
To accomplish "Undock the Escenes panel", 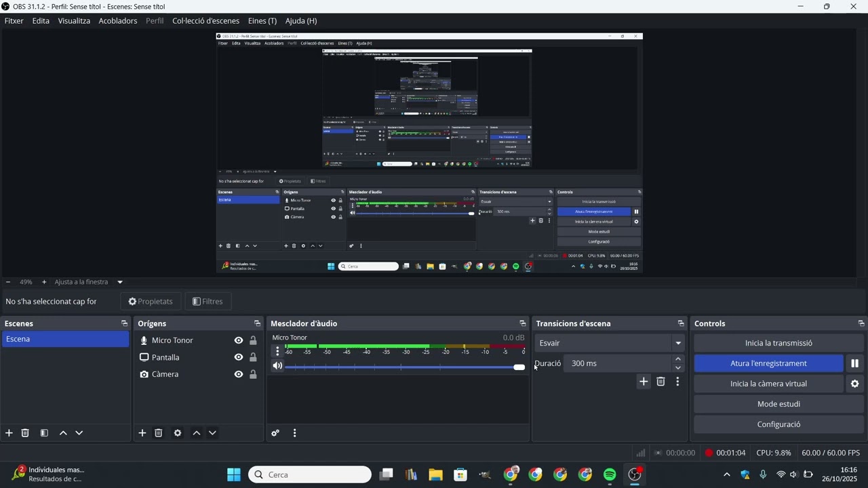I will point(124,323).
